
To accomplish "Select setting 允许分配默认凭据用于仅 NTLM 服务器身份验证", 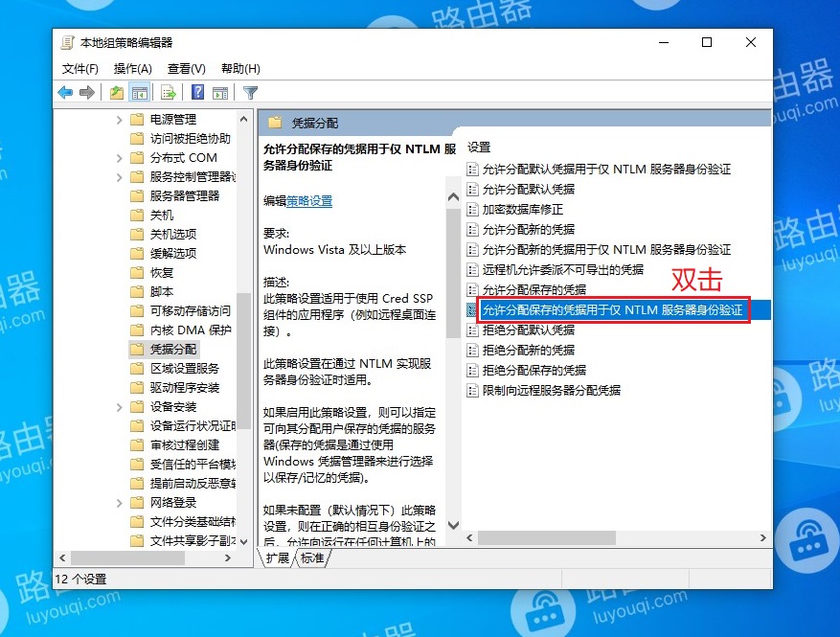I will 606,170.
